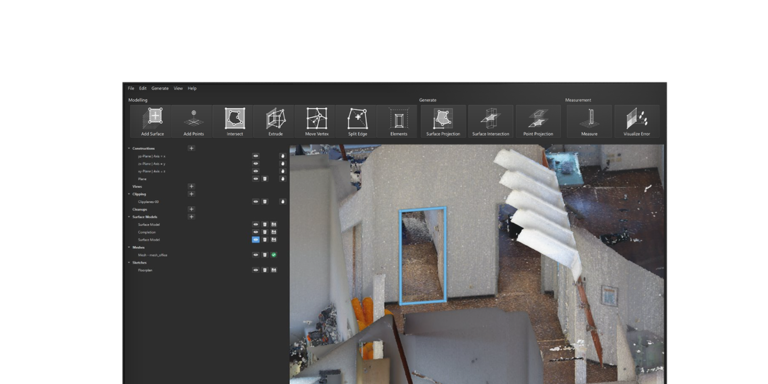This screenshot has height=384, width=768.
Task: Hide the Mesh mesh_office
Action: 256,255
